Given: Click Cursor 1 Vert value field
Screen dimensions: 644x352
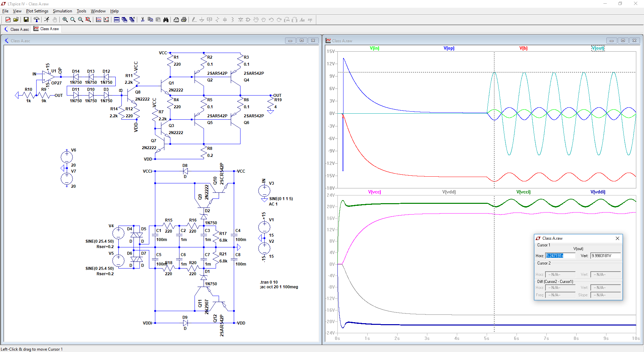Looking at the screenshot, I should pos(605,256).
